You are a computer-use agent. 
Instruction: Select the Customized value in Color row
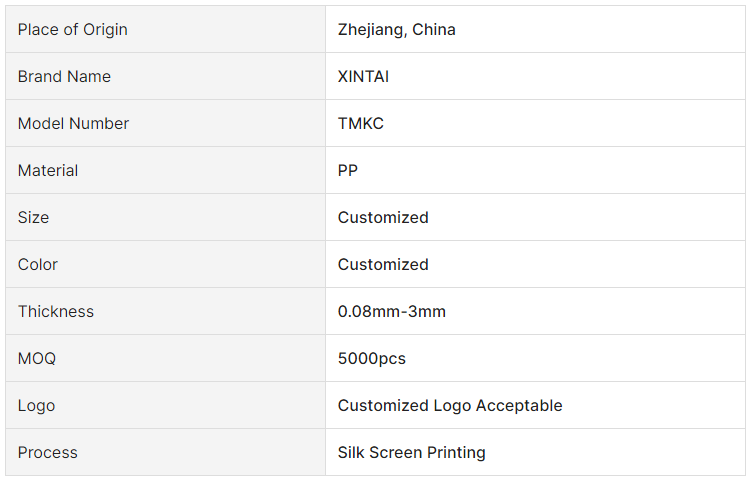(x=383, y=264)
